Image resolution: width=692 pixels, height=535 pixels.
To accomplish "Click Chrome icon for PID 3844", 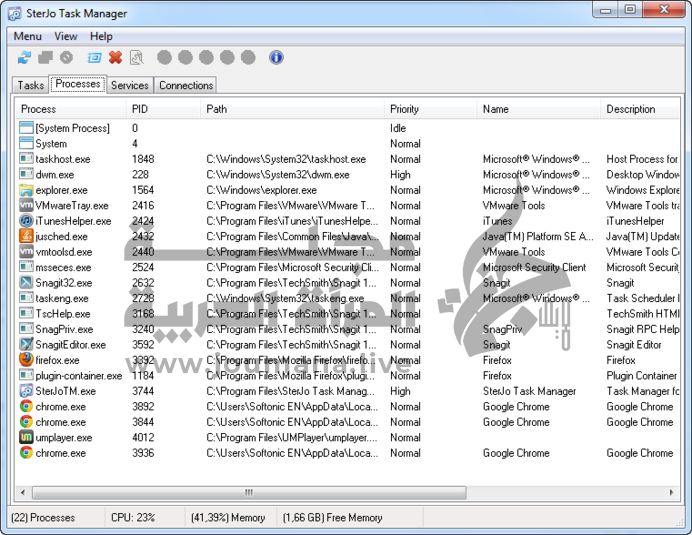I will coord(26,422).
